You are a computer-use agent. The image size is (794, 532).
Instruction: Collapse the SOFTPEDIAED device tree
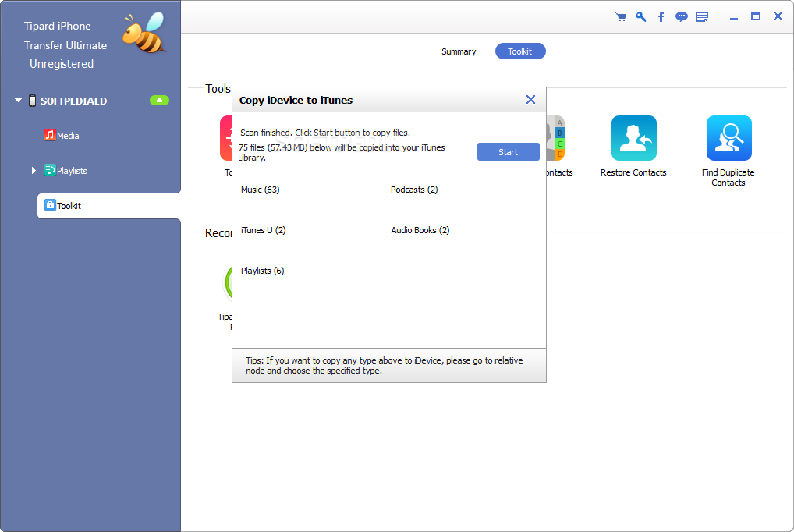(x=18, y=101)
